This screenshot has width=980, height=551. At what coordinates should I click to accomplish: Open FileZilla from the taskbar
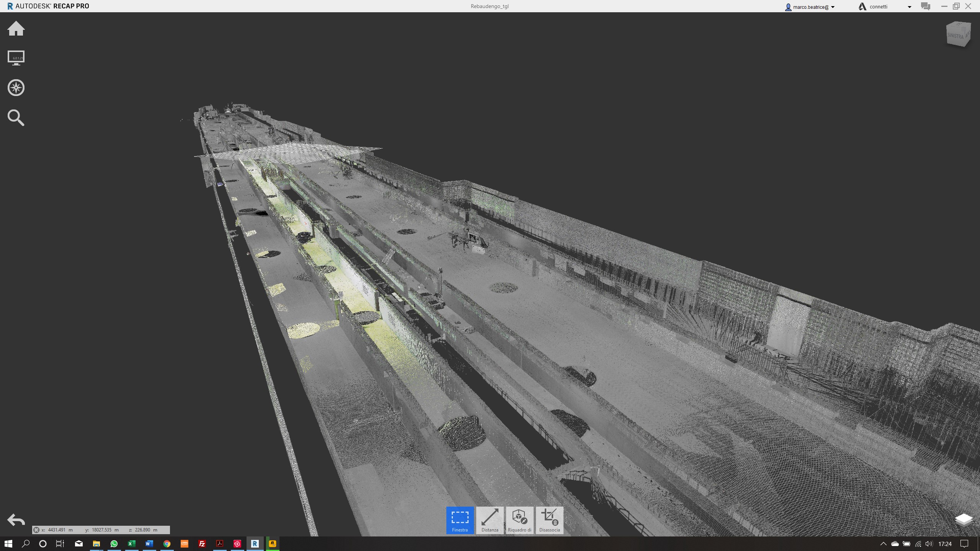pyautogui.click(x=202, y=544)
